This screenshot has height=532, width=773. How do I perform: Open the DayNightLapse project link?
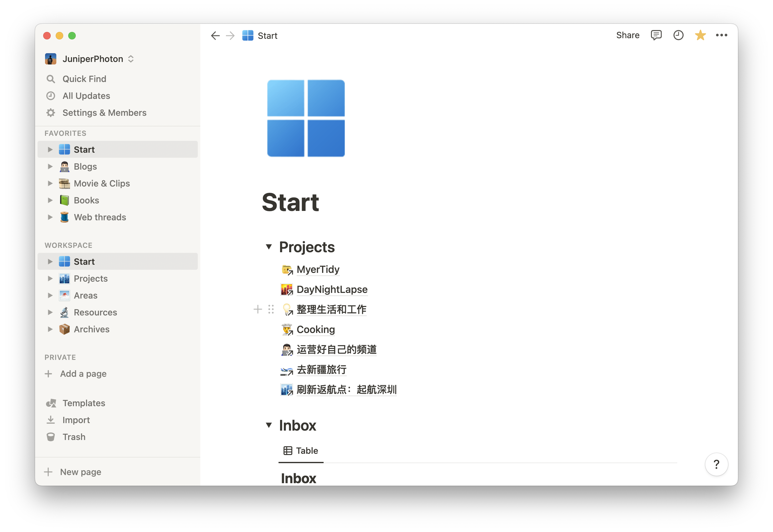(x=332, y=289)
